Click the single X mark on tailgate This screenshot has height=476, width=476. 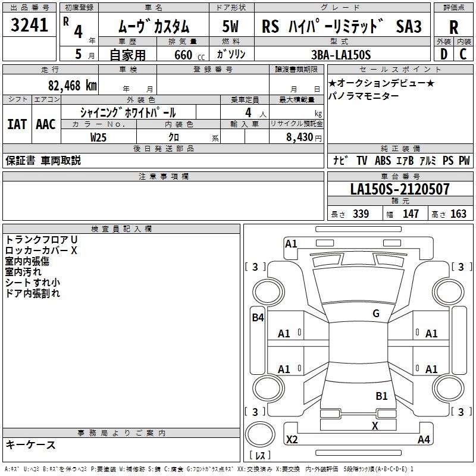[375, 426]
